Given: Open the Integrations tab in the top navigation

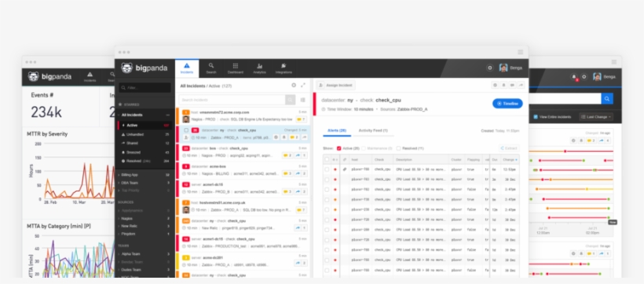Looking at the screenshot, I should [x=284, y=68].
